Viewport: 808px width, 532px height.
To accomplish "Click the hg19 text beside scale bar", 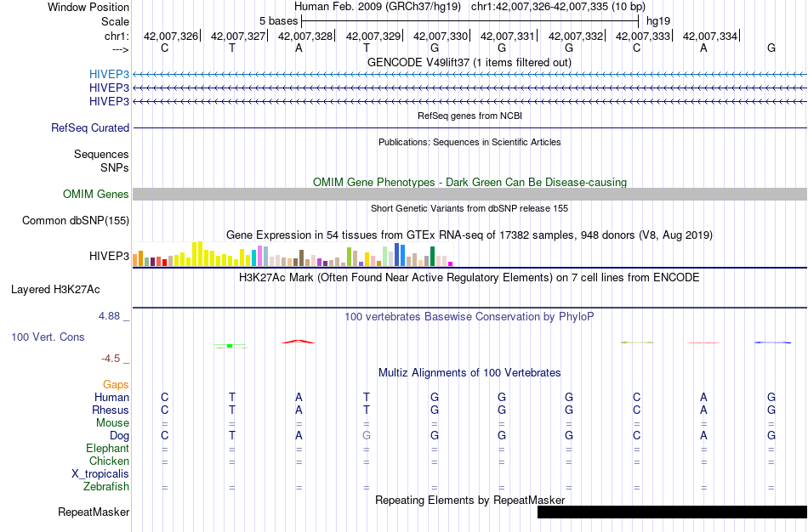I will click(x=658, y=21).
